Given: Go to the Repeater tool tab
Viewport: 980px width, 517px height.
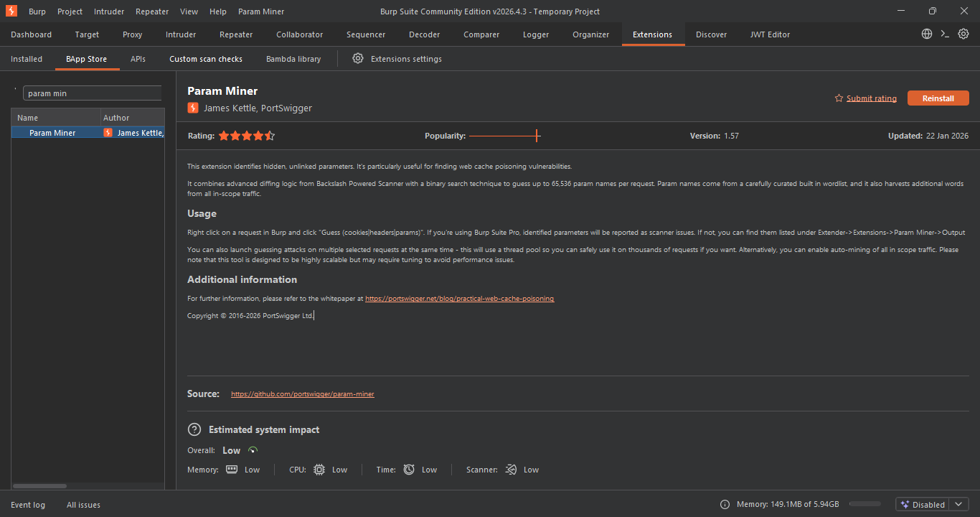Looking at the screenshot, I should tap(236, 34).
